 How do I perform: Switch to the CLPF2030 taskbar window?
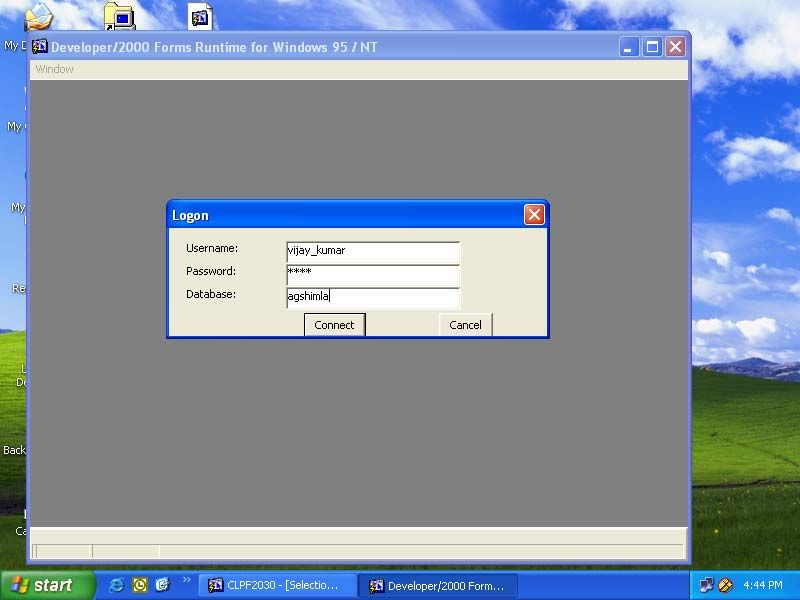[278, 585]
